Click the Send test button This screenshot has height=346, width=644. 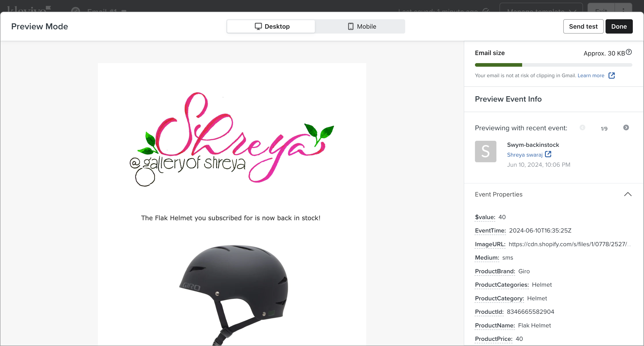[583, 26]
